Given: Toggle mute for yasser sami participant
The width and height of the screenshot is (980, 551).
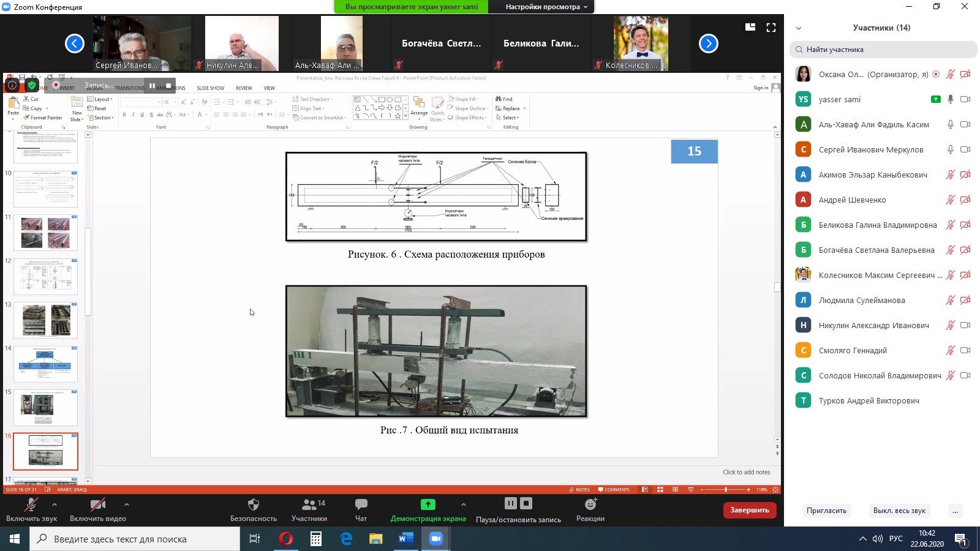Looking at the screenshot, I should tap(951, 99).
